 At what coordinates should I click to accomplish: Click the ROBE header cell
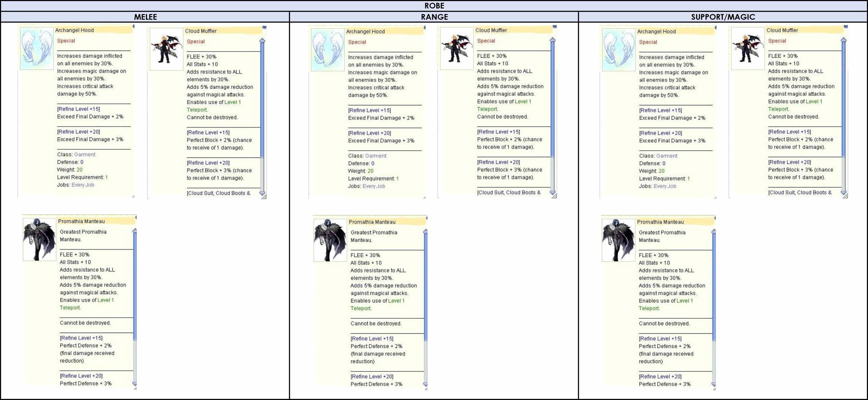434,6
